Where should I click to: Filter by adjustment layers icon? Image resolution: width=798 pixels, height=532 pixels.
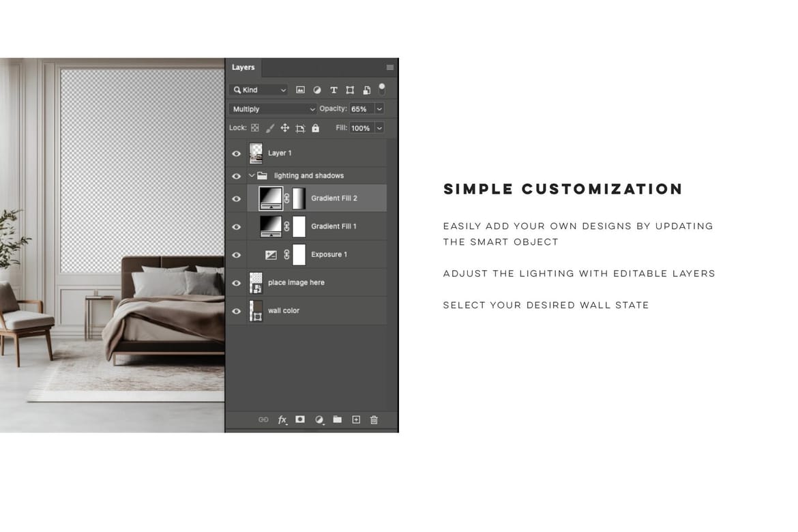click(x=317, y=90)
